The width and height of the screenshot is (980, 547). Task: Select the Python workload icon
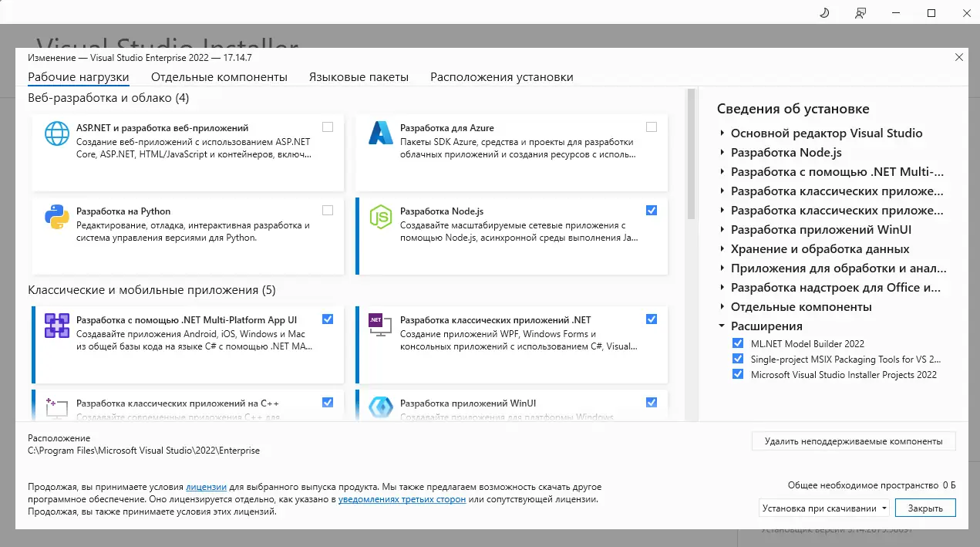[56, 217]
